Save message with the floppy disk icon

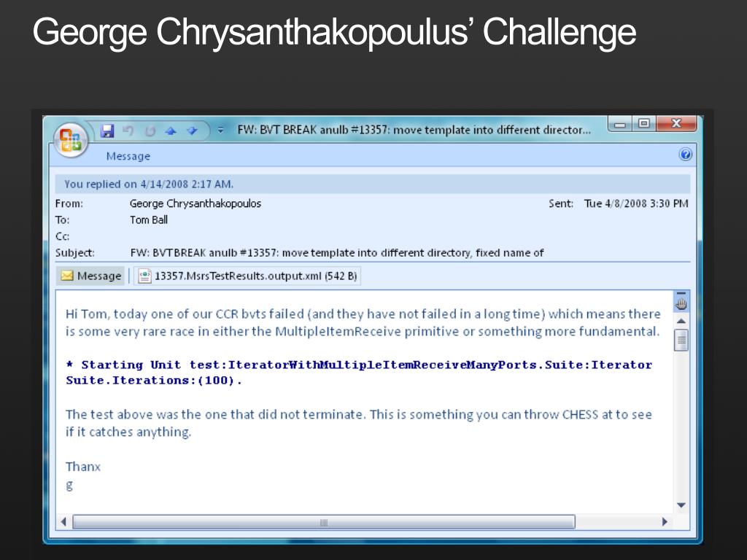click(x=108, y=131)
